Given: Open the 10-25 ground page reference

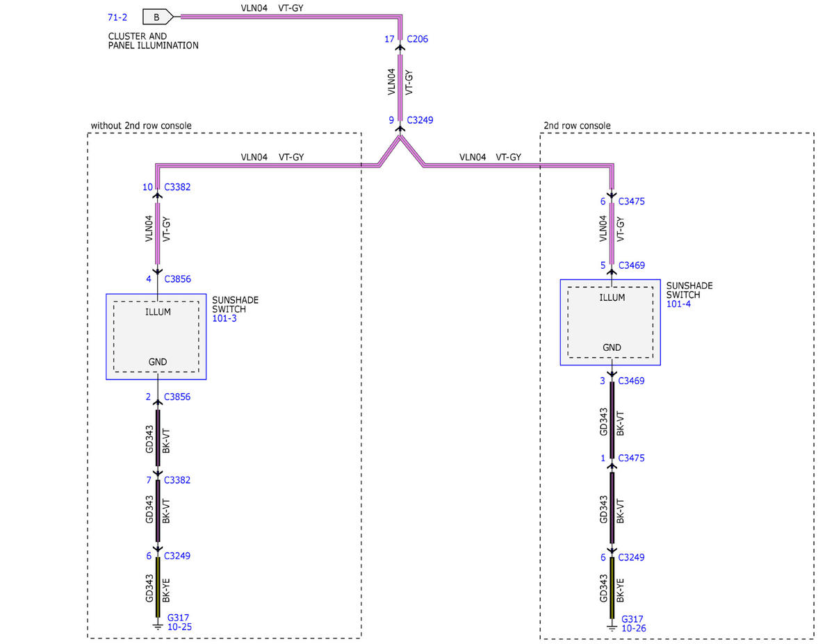Looking at the screenshot, I should click(179, 627).
